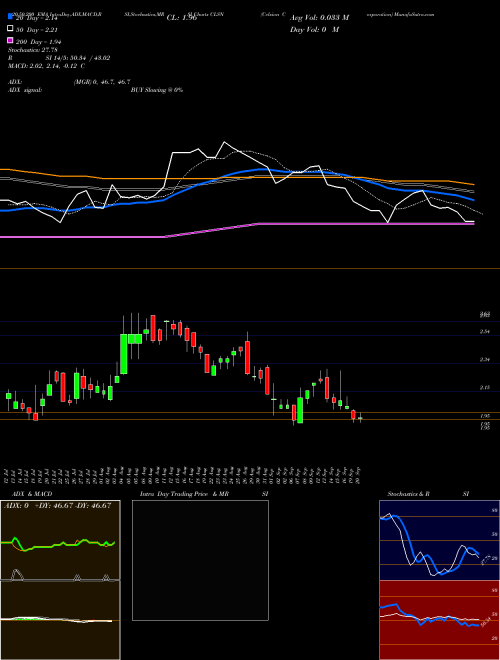Select the "20 Day - 2.14" legend label
Image resolution: width=500 pixels, height=660 pixels.
coord(37,18)
